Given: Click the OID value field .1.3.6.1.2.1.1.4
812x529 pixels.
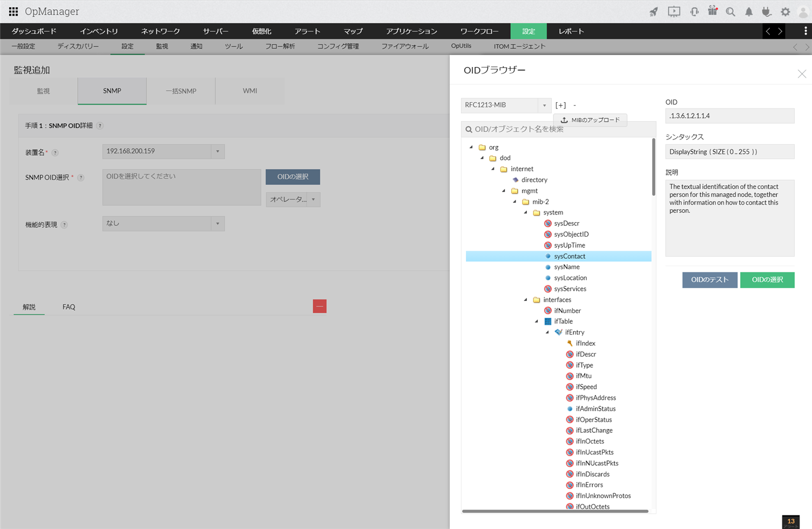Looking at the screenshot, I should (730, 116).
